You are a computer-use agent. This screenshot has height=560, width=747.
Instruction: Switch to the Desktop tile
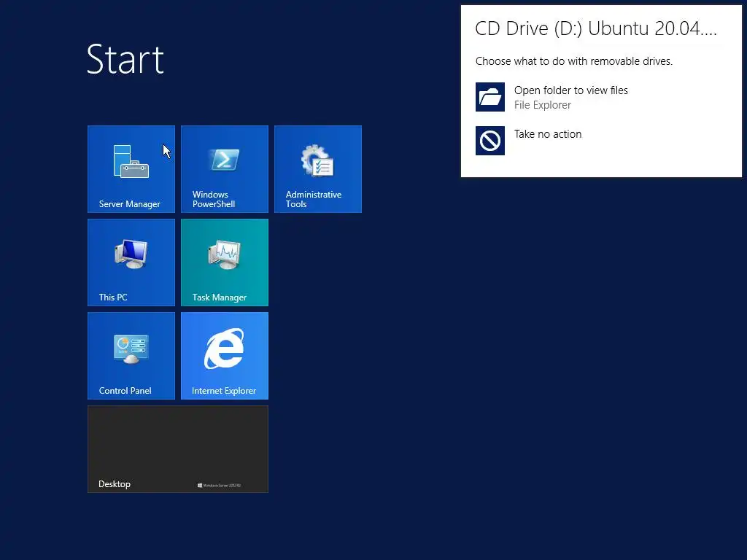pyautogui.click(x=178, y=449)
